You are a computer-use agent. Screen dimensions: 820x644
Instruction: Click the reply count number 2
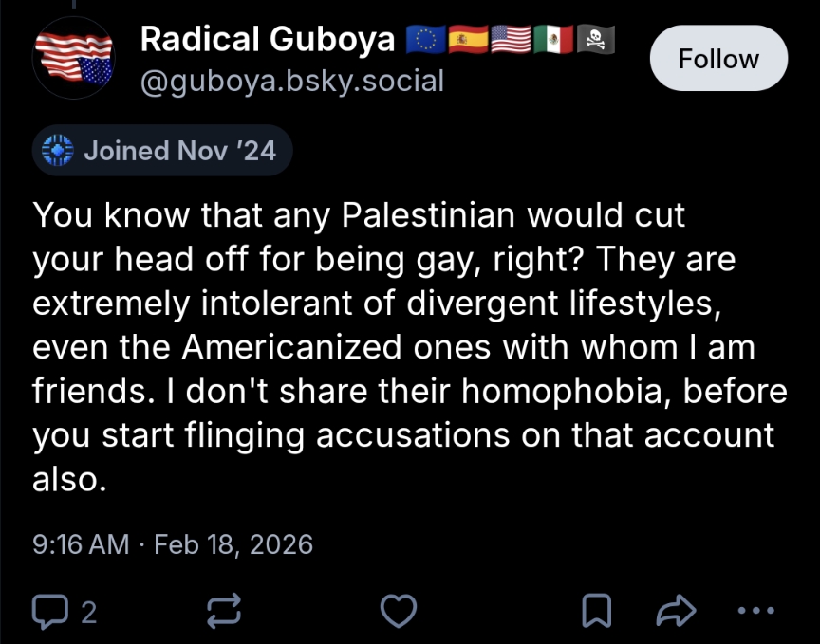[x=88, y=612]
